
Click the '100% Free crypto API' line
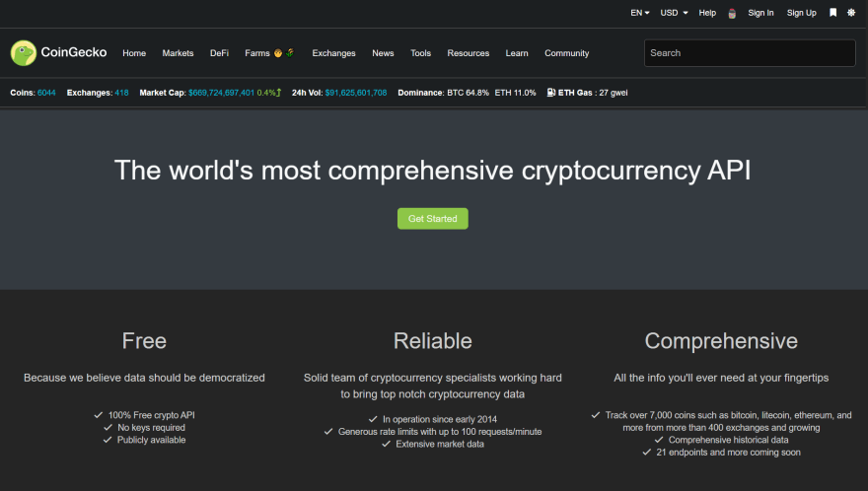click(144, 415)
